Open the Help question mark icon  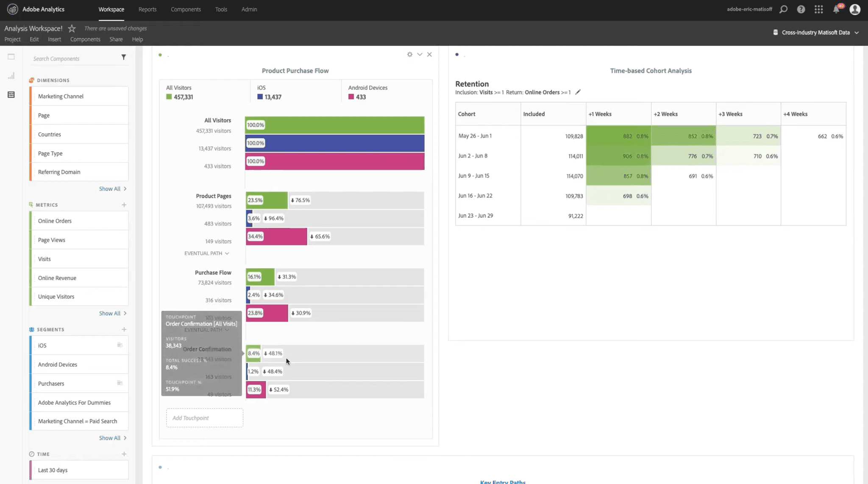coord(801,9)
